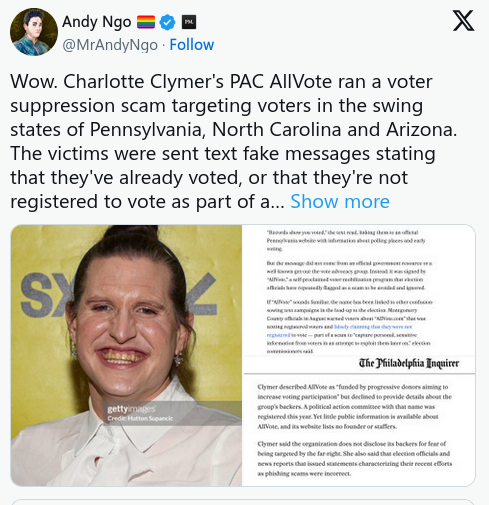
Task: Open the partially visible card below the images
Action: click(x=243, y=502)
